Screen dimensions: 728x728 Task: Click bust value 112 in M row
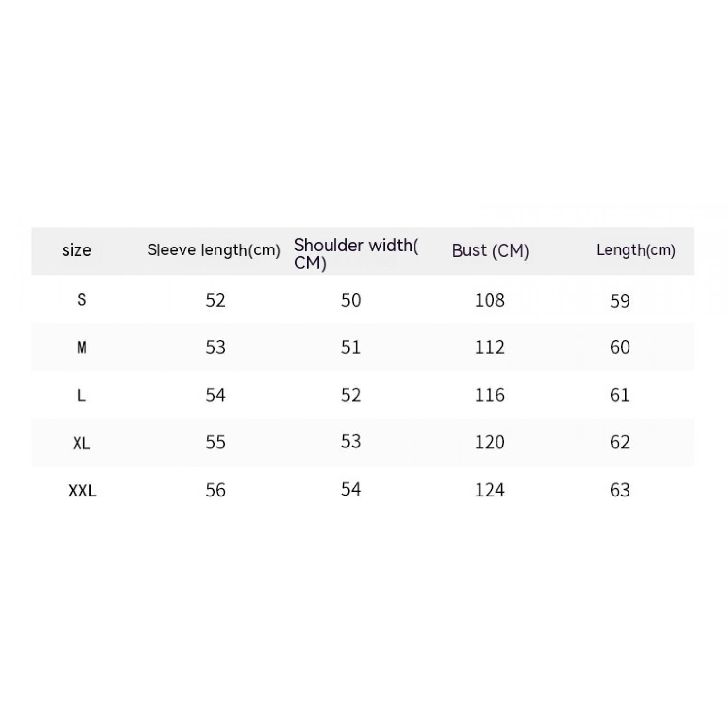point(489,347)
